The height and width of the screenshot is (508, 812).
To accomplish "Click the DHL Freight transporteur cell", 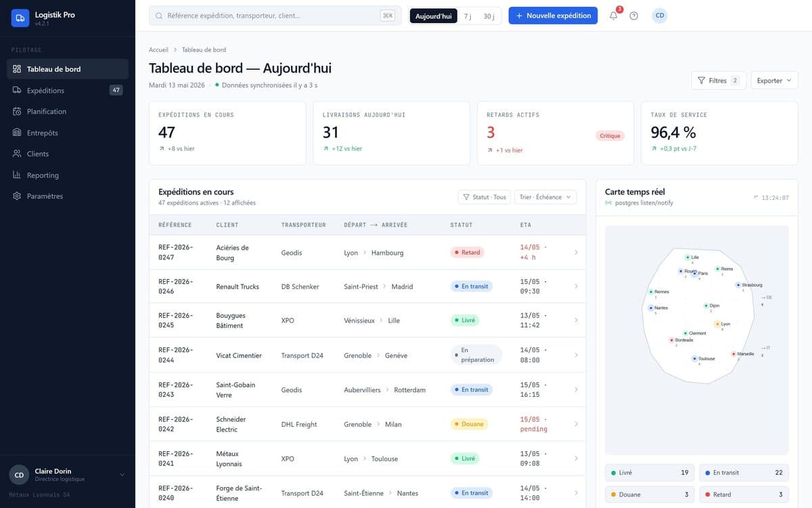I will click(299, 425).
